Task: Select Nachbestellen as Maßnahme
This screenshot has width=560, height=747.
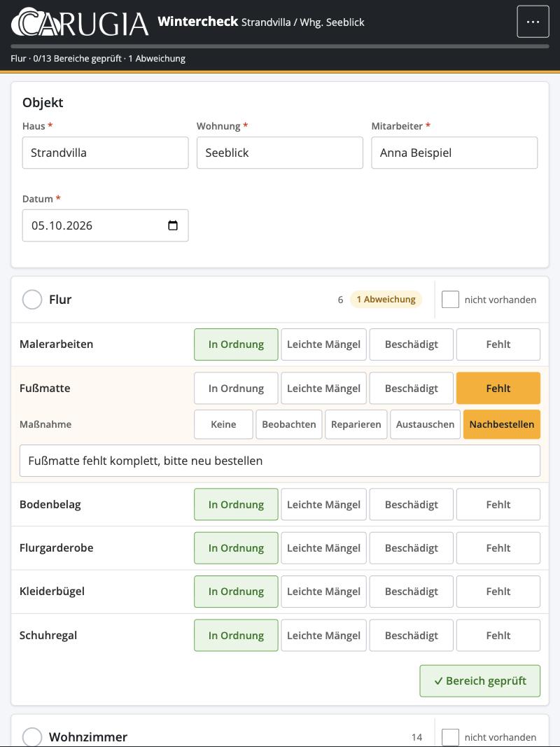Action: (502, 424)
